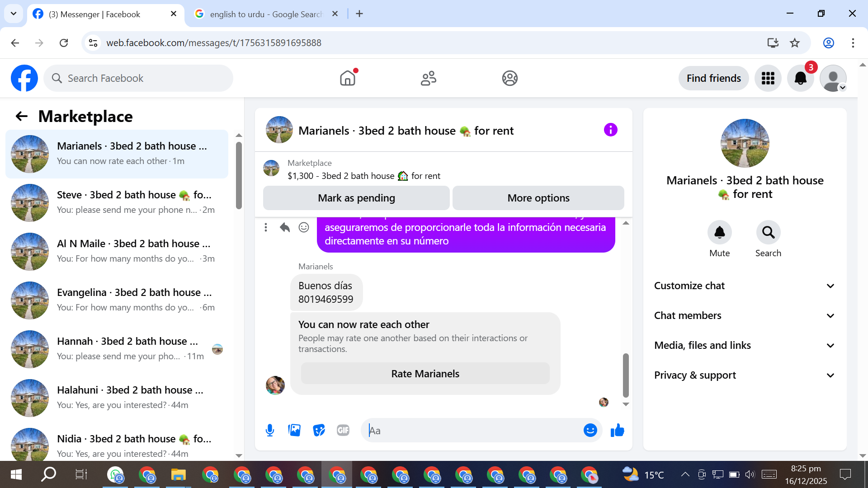Reload the page
868x488 pixels.
tap(64, 43)
